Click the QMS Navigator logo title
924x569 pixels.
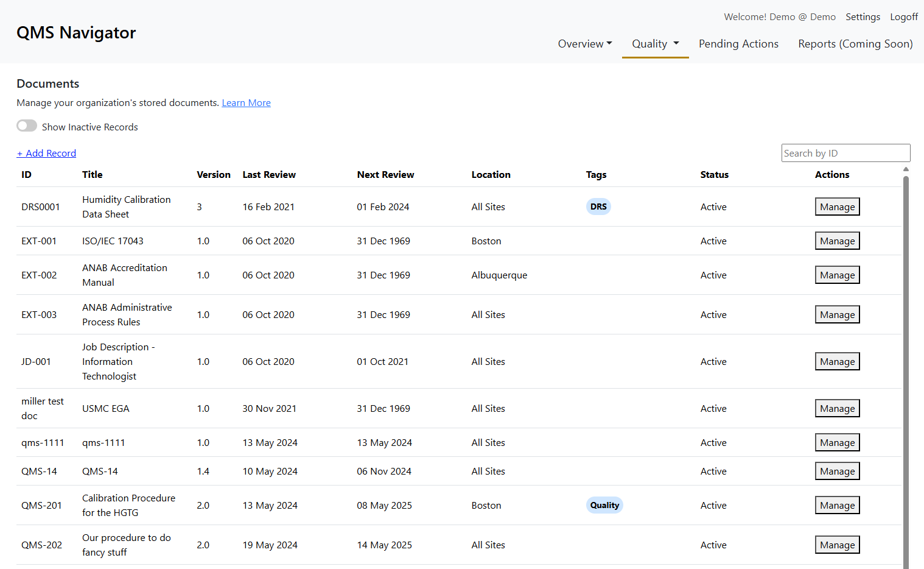tap(76, 33)
